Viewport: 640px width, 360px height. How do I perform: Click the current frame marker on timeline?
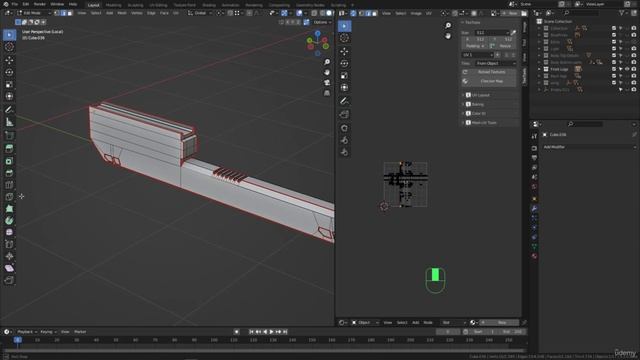point(18,340)
